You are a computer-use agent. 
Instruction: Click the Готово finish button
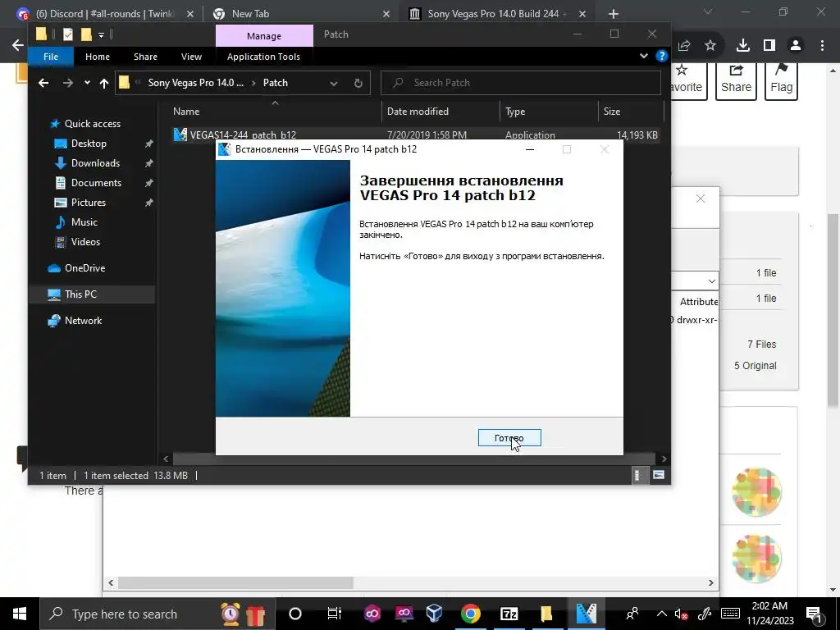509,438
